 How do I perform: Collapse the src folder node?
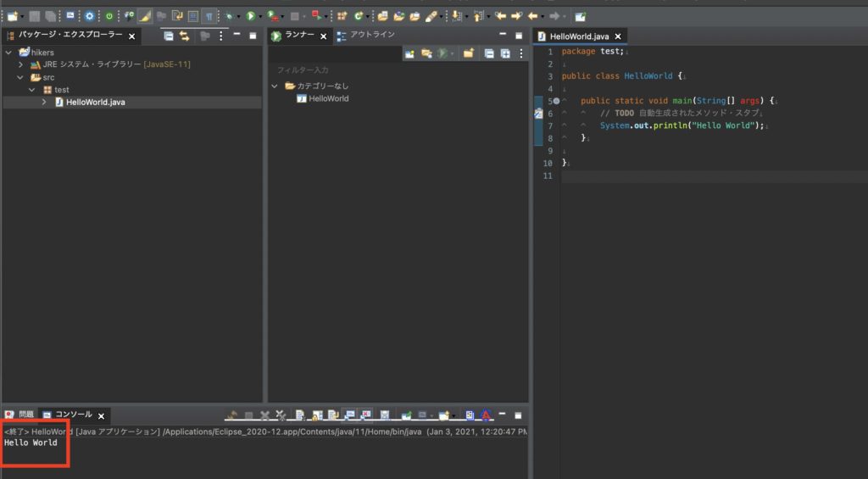21,77
